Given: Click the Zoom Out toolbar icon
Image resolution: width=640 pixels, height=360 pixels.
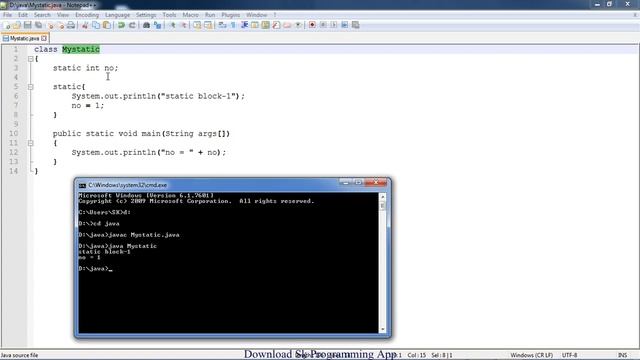Looking at the screenshot, I should pyautogui.click(x=184, y=25).
